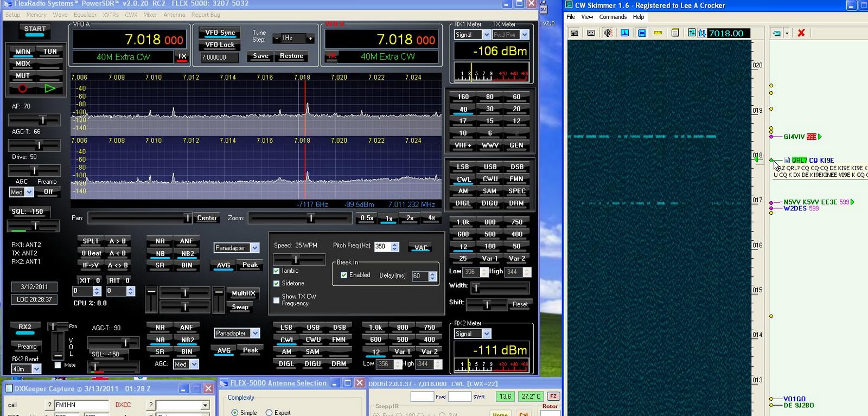868x416 pixels.
Task: Click the call field containing FM1HN
Action: (81, 405)
